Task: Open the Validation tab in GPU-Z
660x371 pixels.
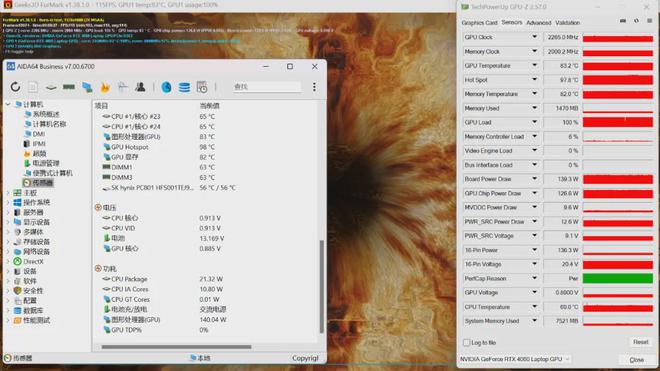Action: point(567,23)
